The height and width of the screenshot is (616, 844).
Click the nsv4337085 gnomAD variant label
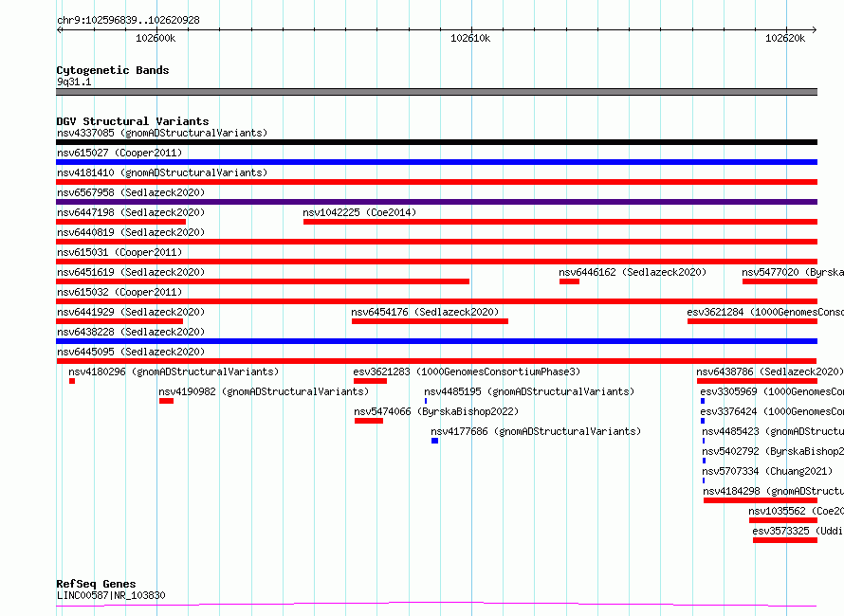(x=162, y=133)
